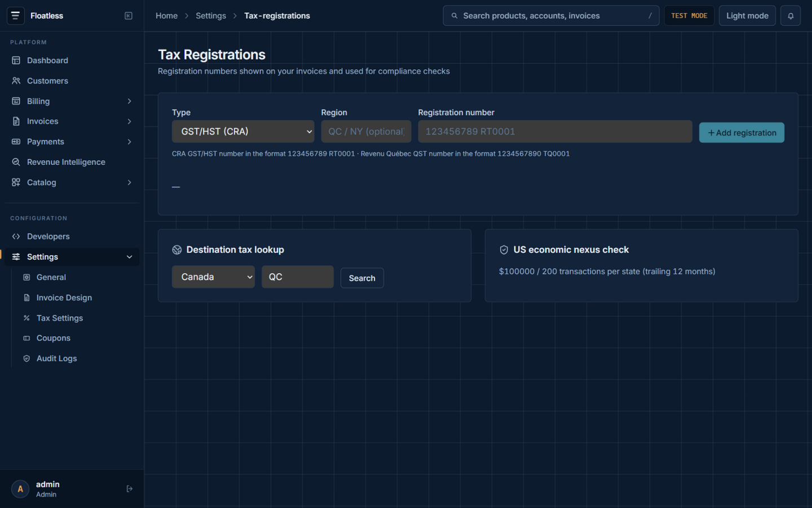Collapse the sidebar panel icon
The image size is (812, 508).
(129, 16)
